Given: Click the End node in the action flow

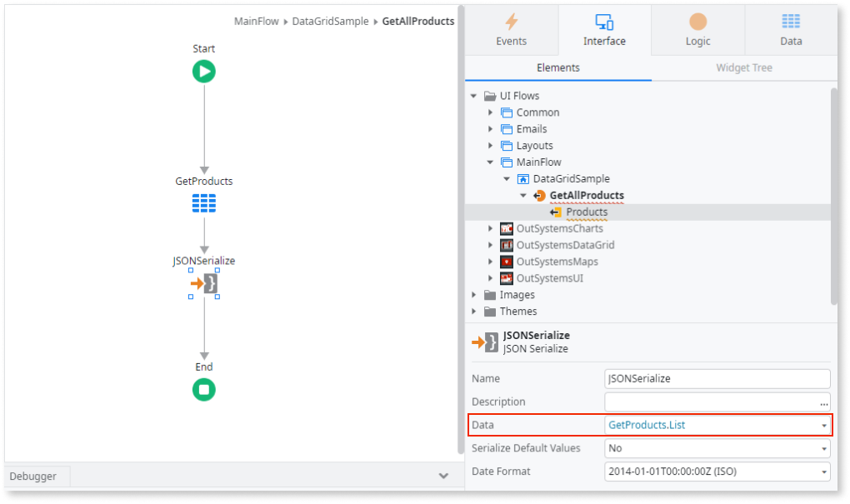Looking at the screenshot, I should click(x=203, y=389).
